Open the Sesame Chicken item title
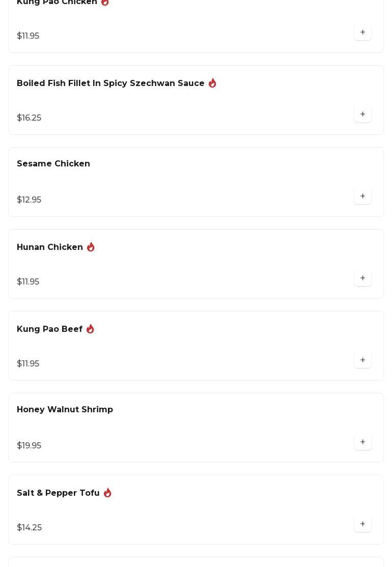Screen dimensions: 392x567 [53, 164]
